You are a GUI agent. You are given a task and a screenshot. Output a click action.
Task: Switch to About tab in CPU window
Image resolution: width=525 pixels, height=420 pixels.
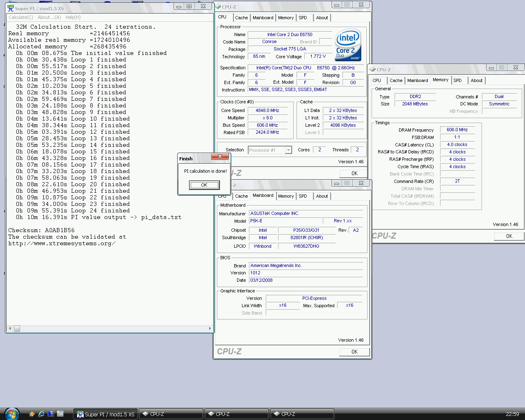[322, 18]
